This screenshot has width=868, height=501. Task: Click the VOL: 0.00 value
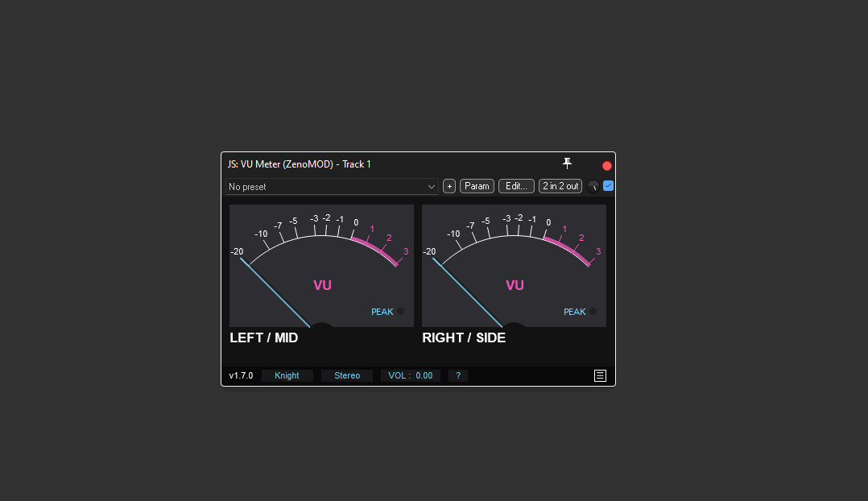(410, 376)
